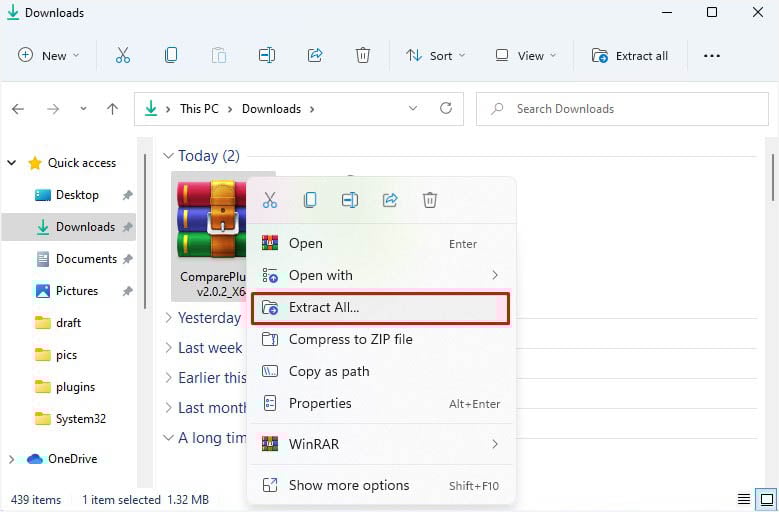The width and height of the screenshot is (779, 512).
Task: Open the WinRAR submenu
Action: click(x=381, y=444)
